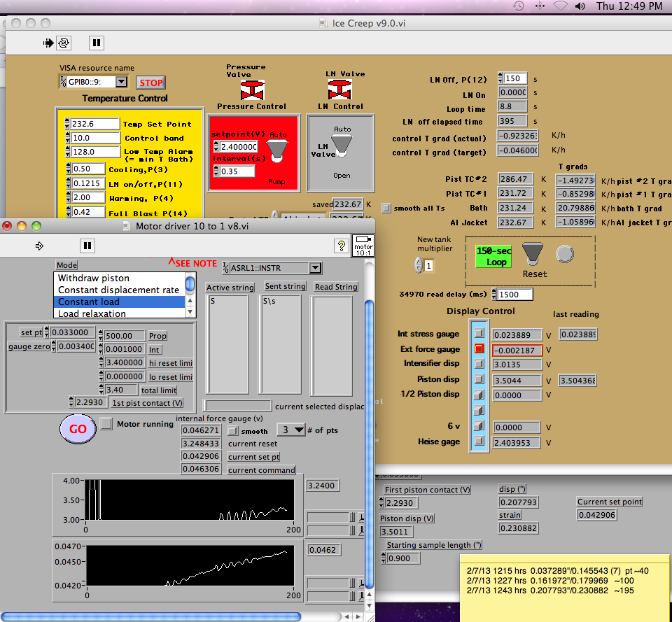Screen dimensions: 672x622
Task: Click the motor 10:1 VI icon
Action: pyautogui.click(x=363, y=246)
